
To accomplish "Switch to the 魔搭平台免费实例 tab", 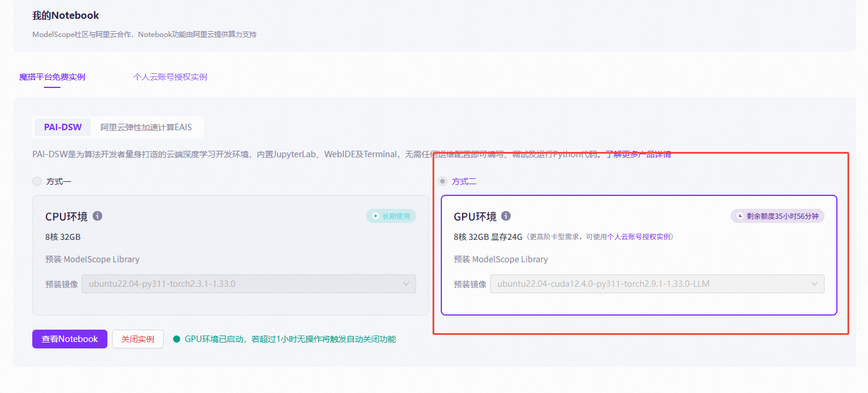I will point(52,77).
